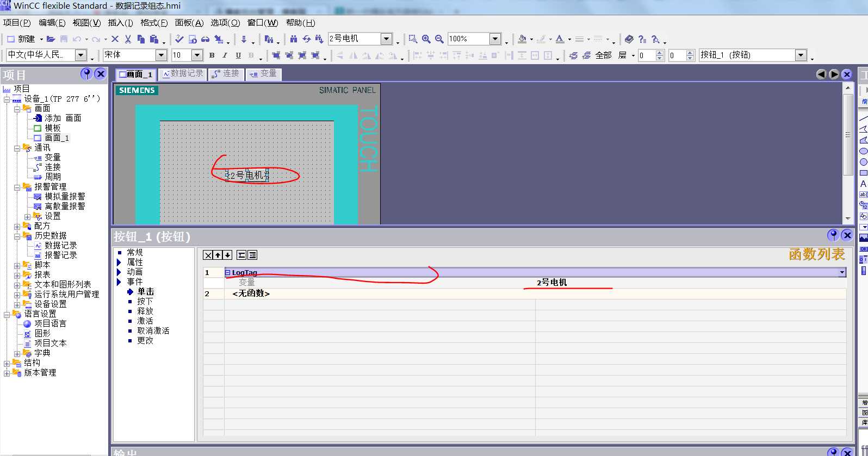Open the 视图(V) menu
Image resolution: width=868 pixels, height=456 pixels.
pyautogui.click(x=86, y=22)
